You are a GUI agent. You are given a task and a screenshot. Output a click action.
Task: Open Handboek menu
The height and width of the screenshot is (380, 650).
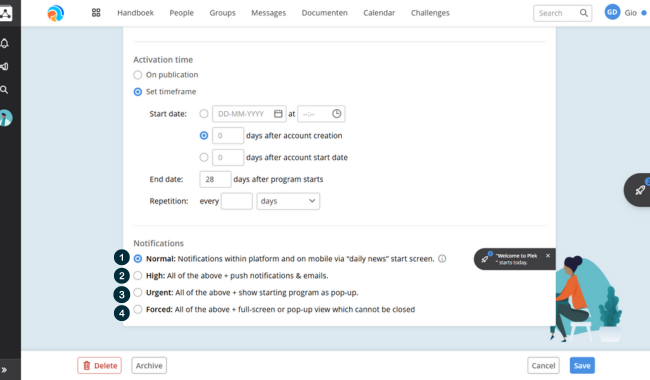click(x=135, y=13)
